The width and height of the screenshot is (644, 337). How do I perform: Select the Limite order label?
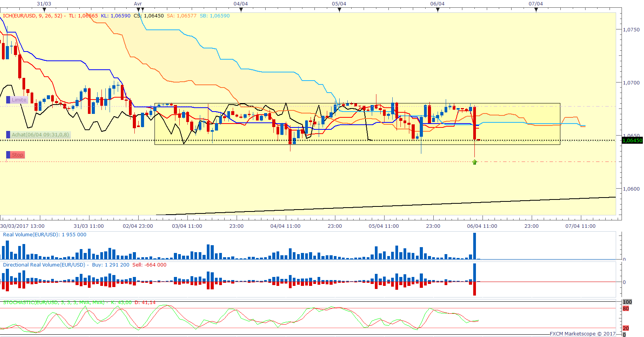coord(19,100)
